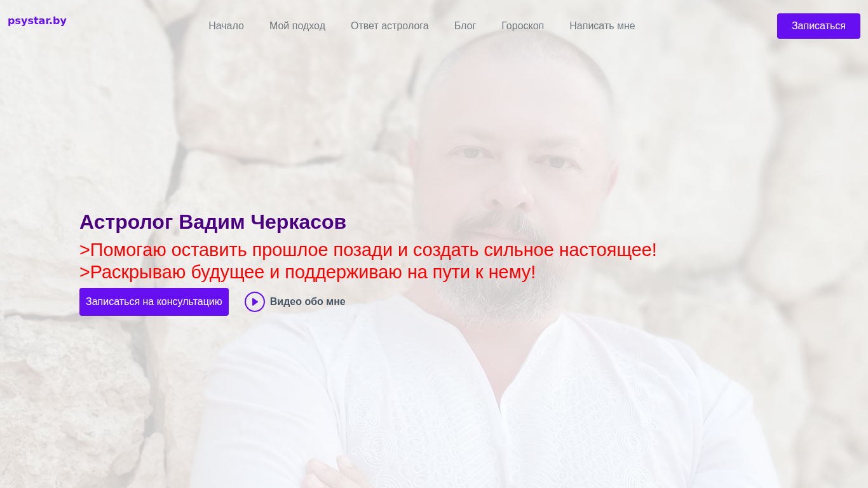Navigate to Гороскоп
The width and height of the screenshot is (868, 488).
522,26
